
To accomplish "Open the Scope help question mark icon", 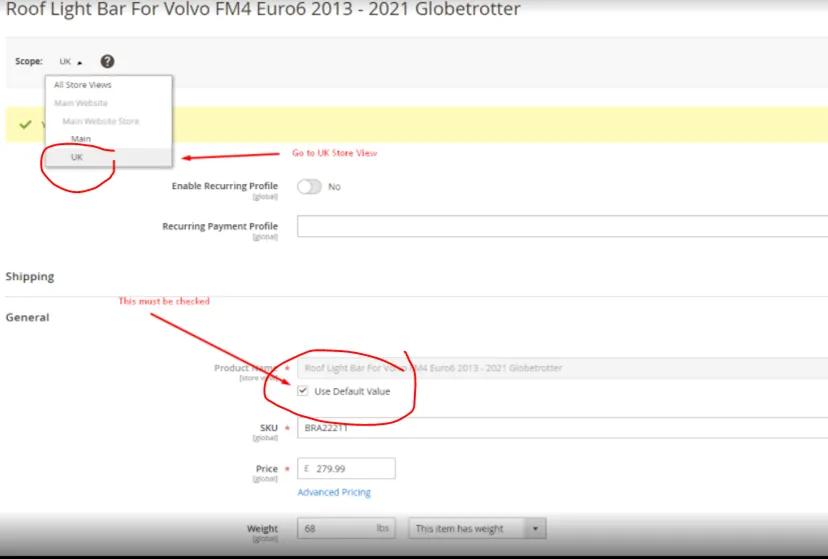I will pos(107,62).
